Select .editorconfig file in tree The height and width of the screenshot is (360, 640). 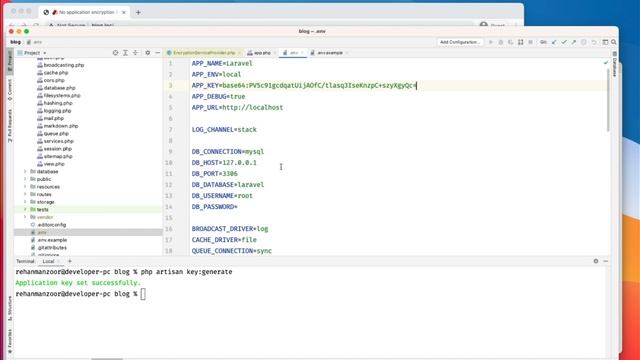coord(48,224)
